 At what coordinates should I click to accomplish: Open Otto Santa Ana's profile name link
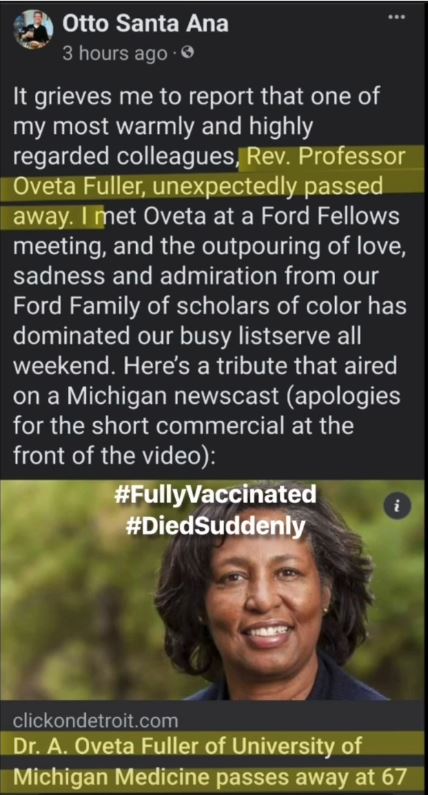[x=145, y=24]
